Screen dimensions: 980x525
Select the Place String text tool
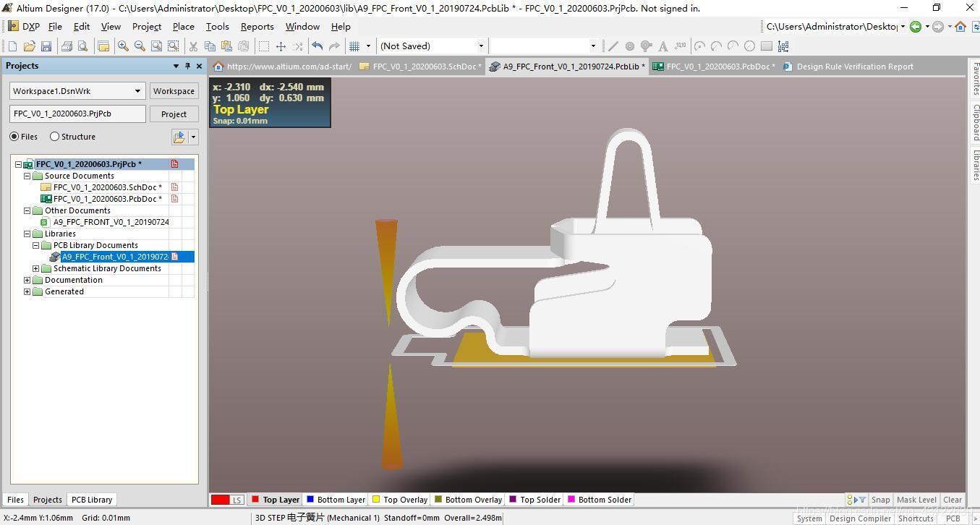point(663,46)
